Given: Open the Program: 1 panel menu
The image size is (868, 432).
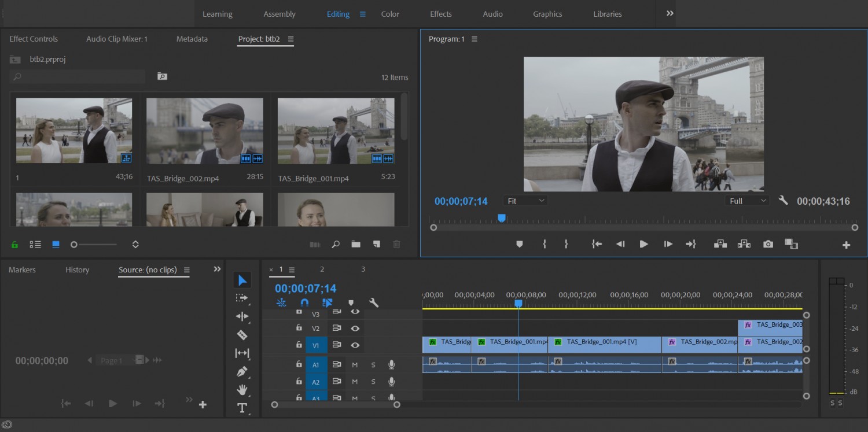Looking at the screenshot, I should [475, 39].
